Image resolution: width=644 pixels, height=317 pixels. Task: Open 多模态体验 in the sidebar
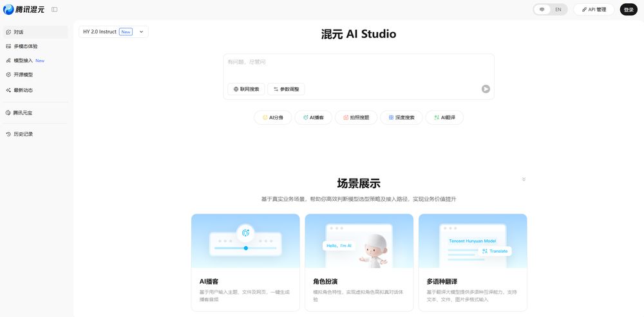coord(35,46)
